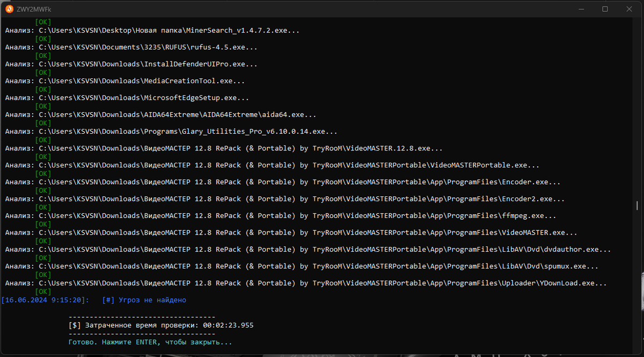Click the console vertical scrollbar thumb

637,205
